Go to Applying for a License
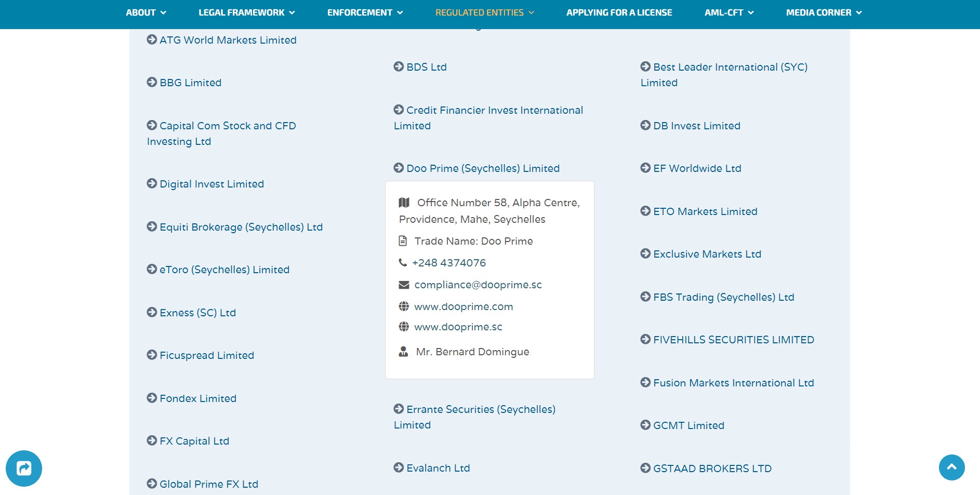 pyautogui.click(x=619, y=12)
